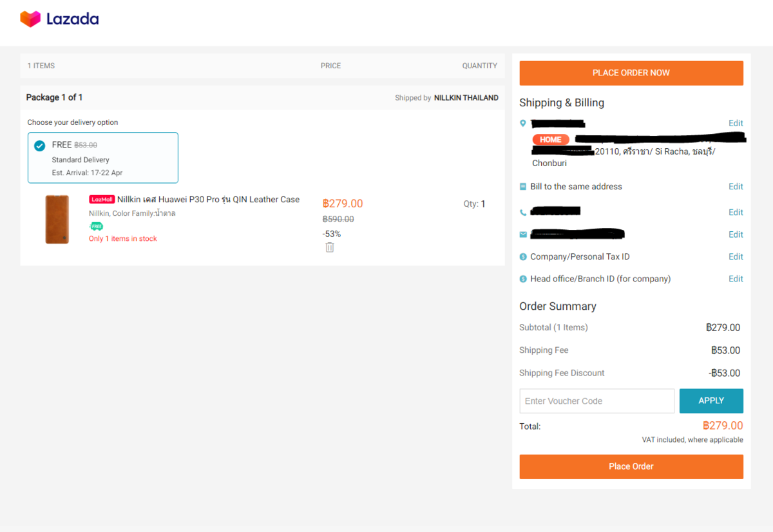
Task: Open the Nillkin leather case thumbnail
Action: coord(57,220)
